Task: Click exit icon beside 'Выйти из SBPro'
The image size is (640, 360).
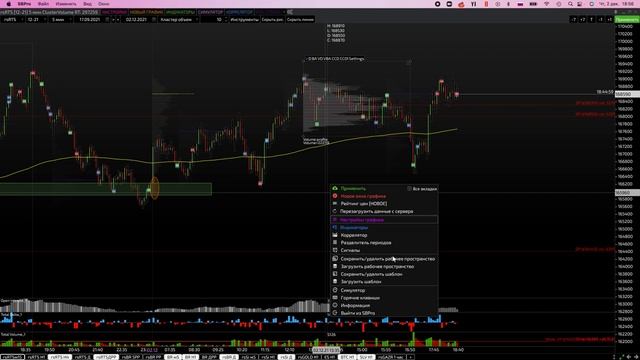Action: 335,313
